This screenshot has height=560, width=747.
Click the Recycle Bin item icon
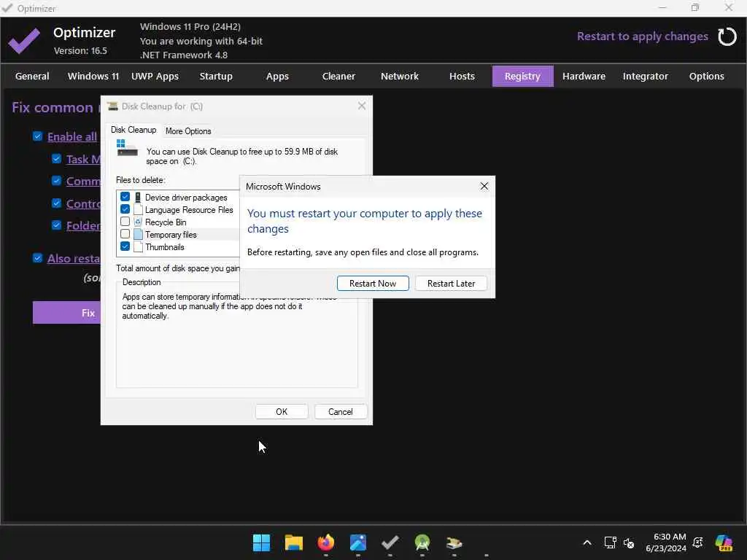click(138, 222)
